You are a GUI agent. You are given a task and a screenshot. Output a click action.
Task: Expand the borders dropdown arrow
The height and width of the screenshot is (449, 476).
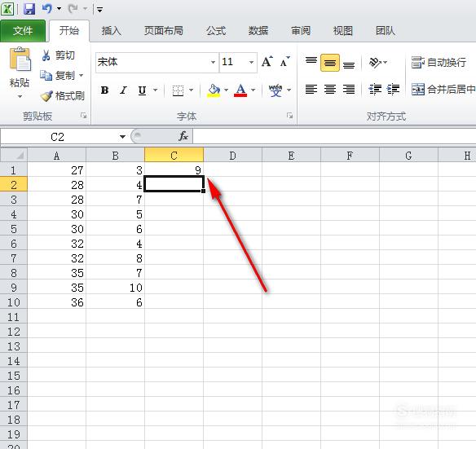(x=191, y=90)
